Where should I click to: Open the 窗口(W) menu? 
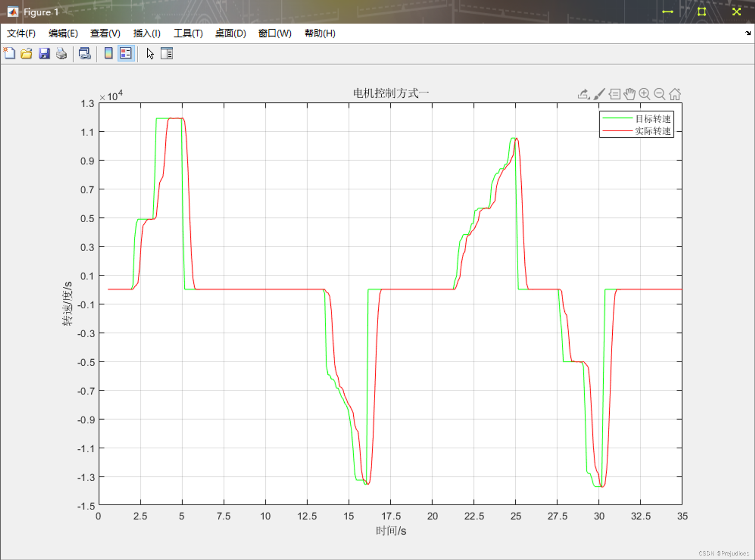point(275,34)
